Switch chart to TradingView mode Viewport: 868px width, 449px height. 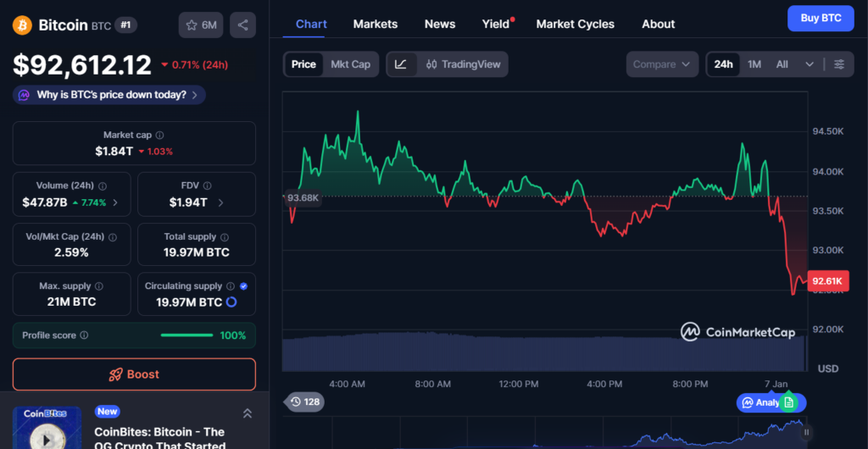(x=463, y=64)
